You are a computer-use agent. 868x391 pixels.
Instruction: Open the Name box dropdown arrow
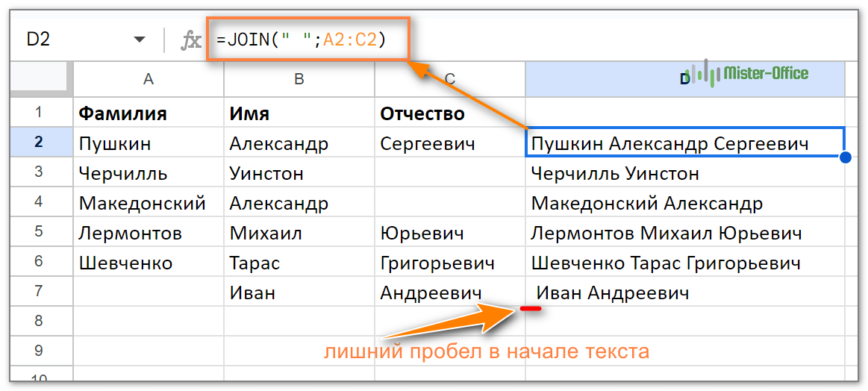point(140,40)
